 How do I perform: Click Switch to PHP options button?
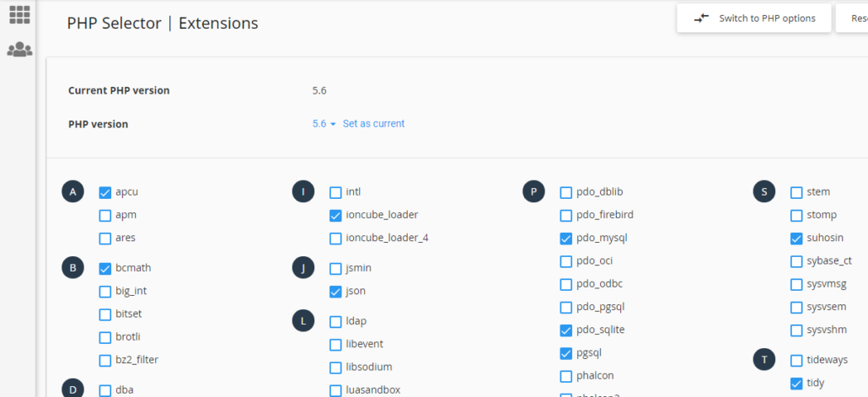[753, 19]
